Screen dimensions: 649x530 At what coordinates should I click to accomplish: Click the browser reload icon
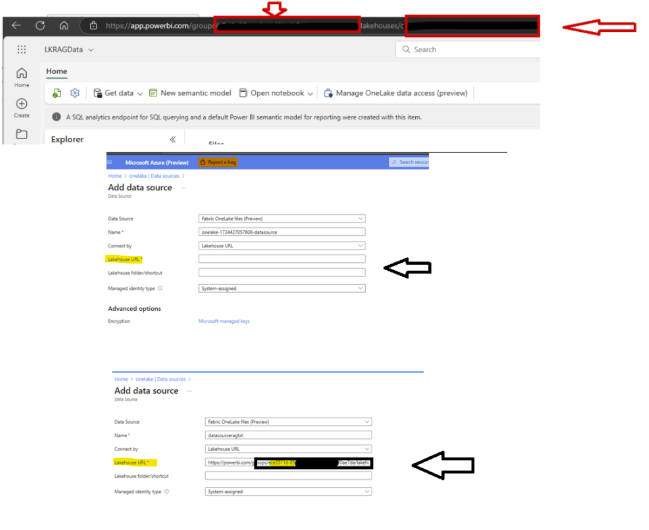pos(40,26)
